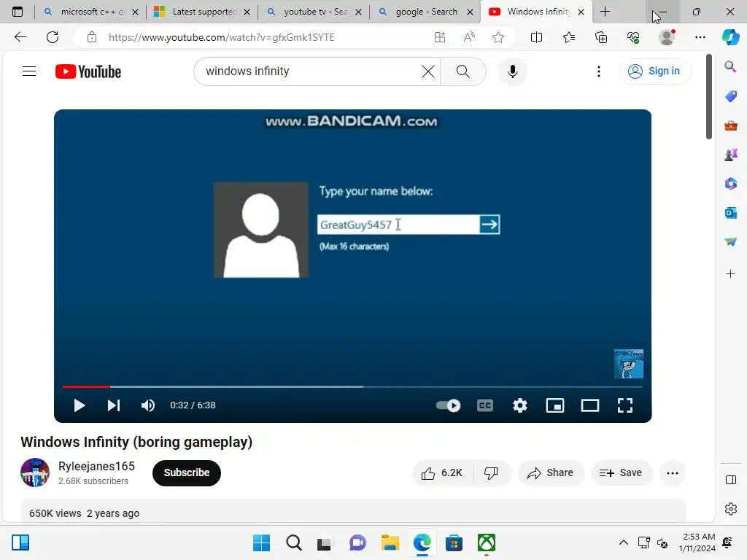Go to the YouTube home logo
The width and height of the screenshot is (747, 560).
(x=88, y=71)
